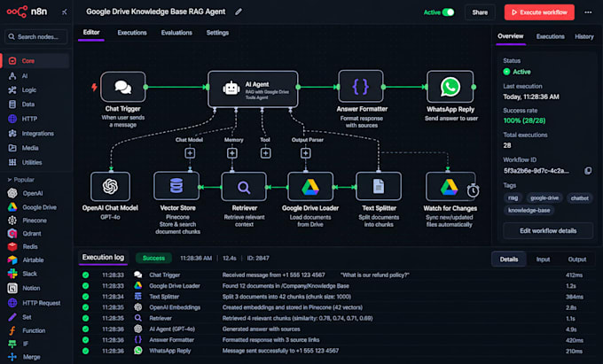Click the rag tag
Viewport: 603px width, 364px height.
coord(513,197)
